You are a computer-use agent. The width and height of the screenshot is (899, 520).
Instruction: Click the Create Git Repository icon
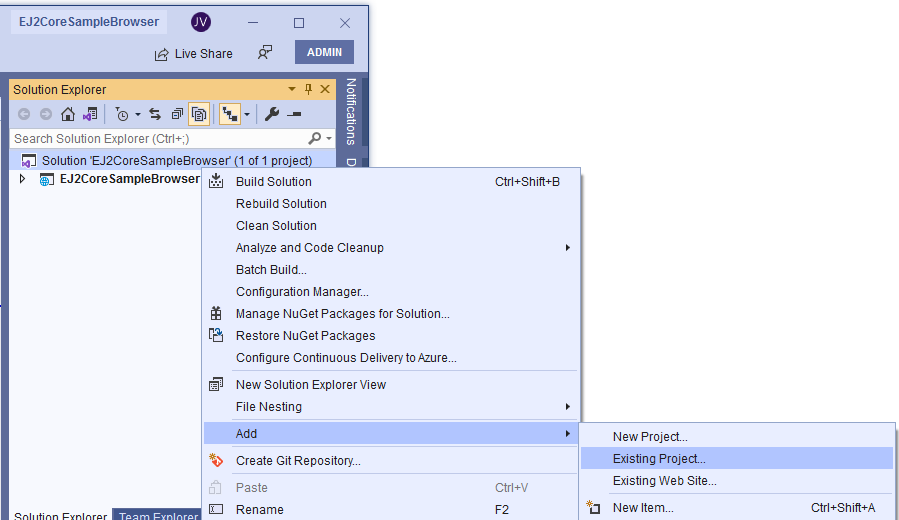[216, 460]
